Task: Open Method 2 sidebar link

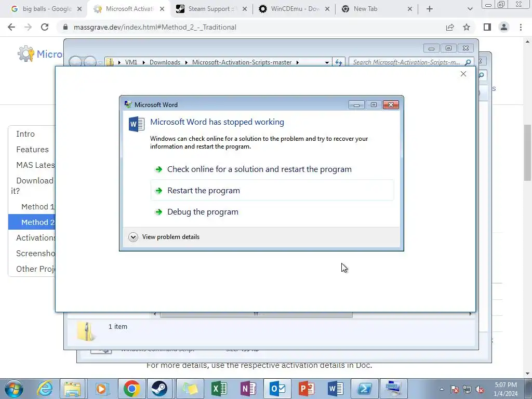Action: tap(32, 222)
